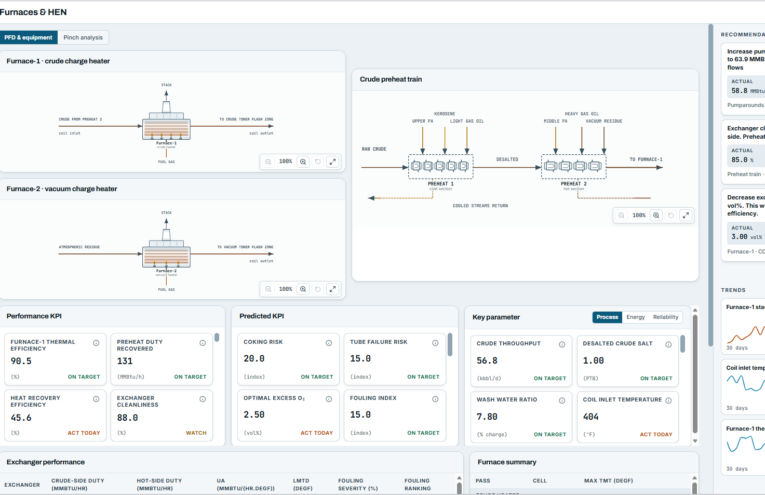Image resolution: width=765 pixels, height=495 pixels.
Task: Click the MAX TMT (DEGF) column header
Action: (608, 481)
